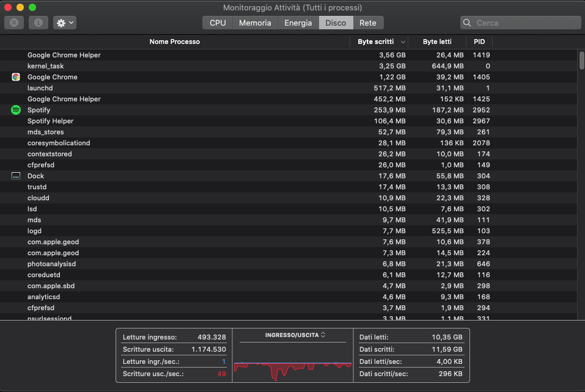
Task: Click the Dati scritti 11,59 GB value
Action: pos(447,349)
